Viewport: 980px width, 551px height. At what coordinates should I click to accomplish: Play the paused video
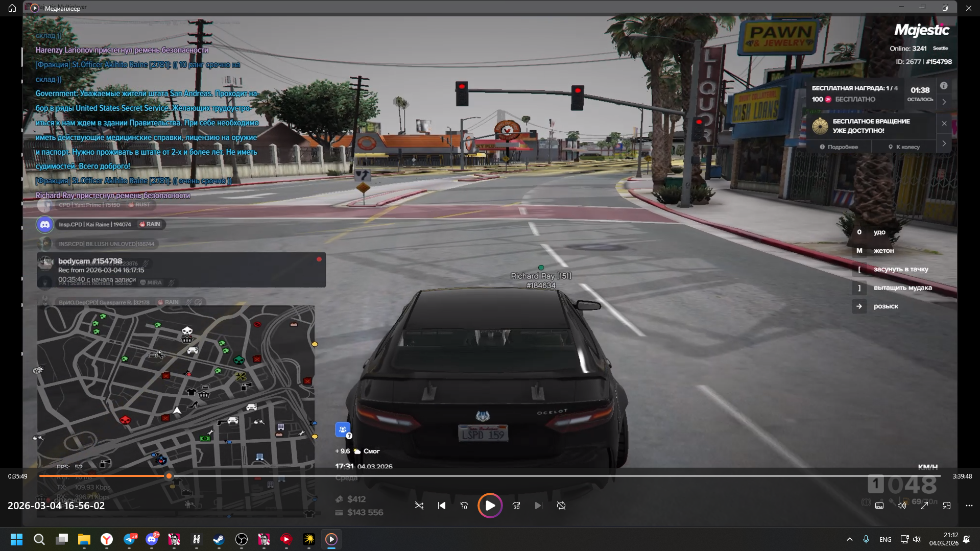[x=490, y=506]
